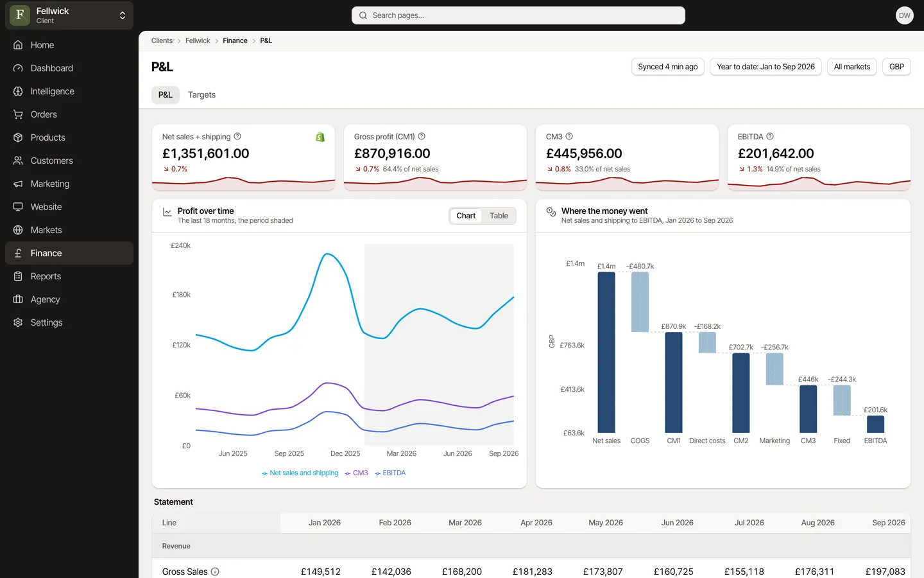The height and width of the screenshot is (578, 924).
Task: Expand the Fellwick client switcher
Action: point(69,15)
